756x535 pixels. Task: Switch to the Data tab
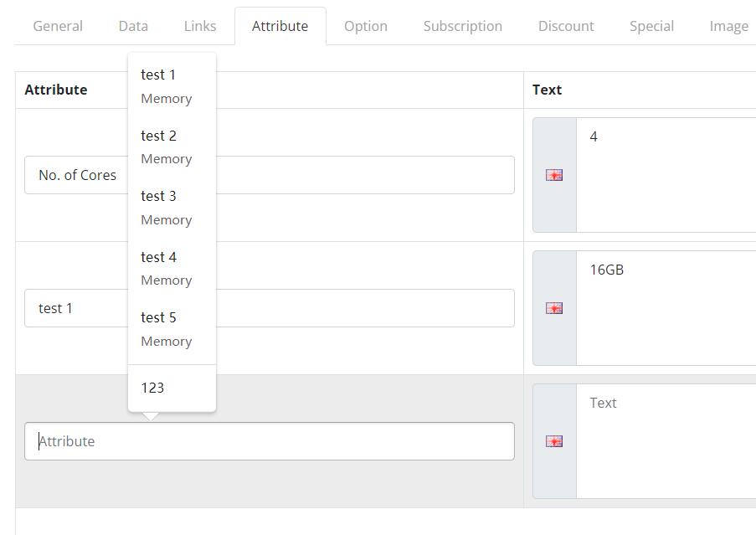point(132,25)
